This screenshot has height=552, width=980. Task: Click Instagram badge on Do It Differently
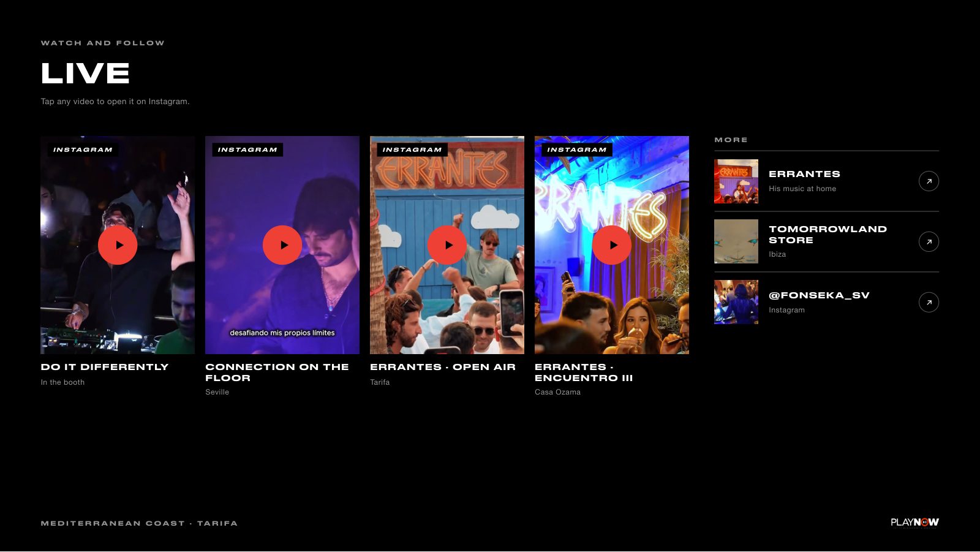[x=83, y=149]
